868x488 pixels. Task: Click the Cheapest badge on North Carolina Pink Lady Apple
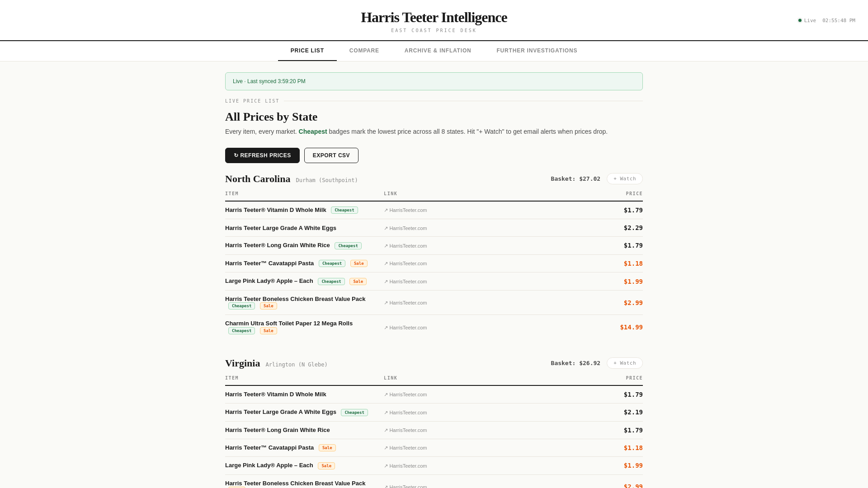(331, 282)
